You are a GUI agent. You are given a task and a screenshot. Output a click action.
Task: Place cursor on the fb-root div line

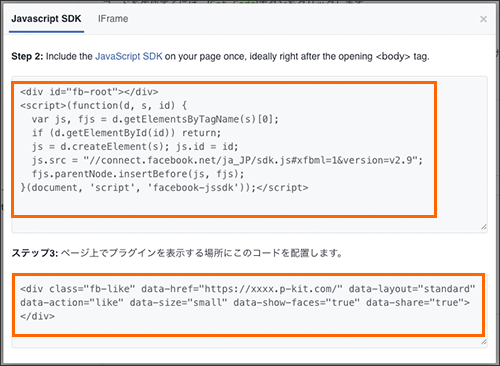(x=89, y=92)
